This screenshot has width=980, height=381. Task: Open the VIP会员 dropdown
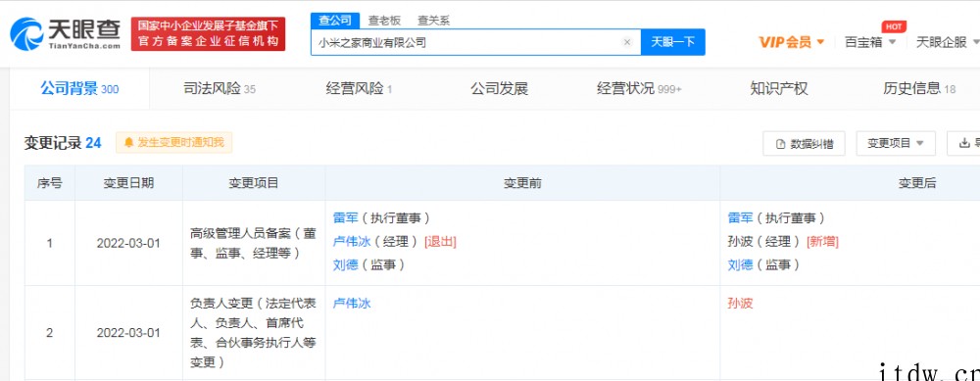tap(792, 42)
